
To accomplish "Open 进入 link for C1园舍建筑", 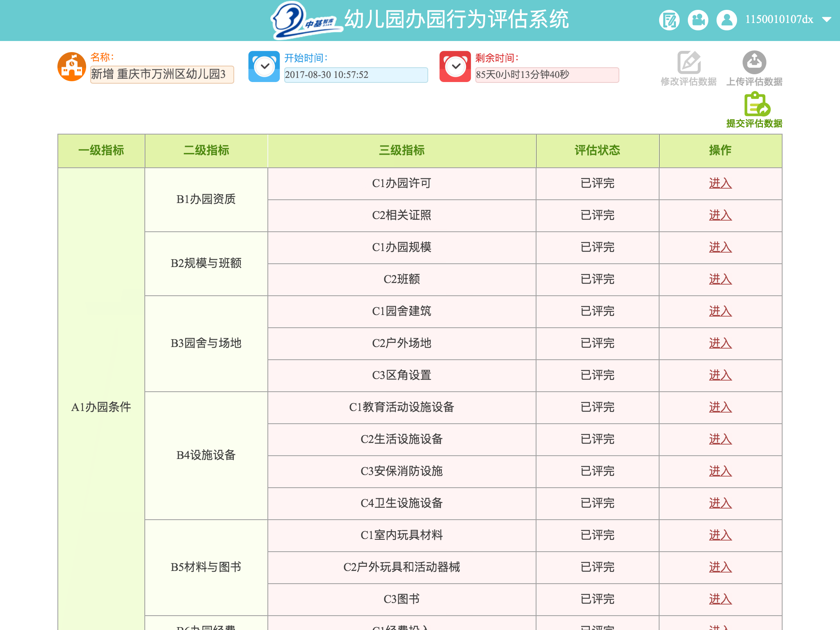I will tap(720, 311).
